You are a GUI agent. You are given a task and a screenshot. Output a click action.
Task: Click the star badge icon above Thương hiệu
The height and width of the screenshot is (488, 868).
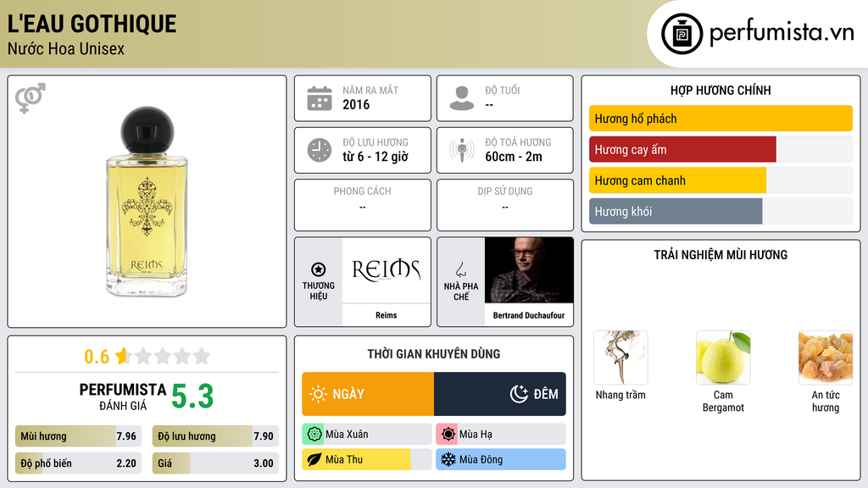[319, 269]
